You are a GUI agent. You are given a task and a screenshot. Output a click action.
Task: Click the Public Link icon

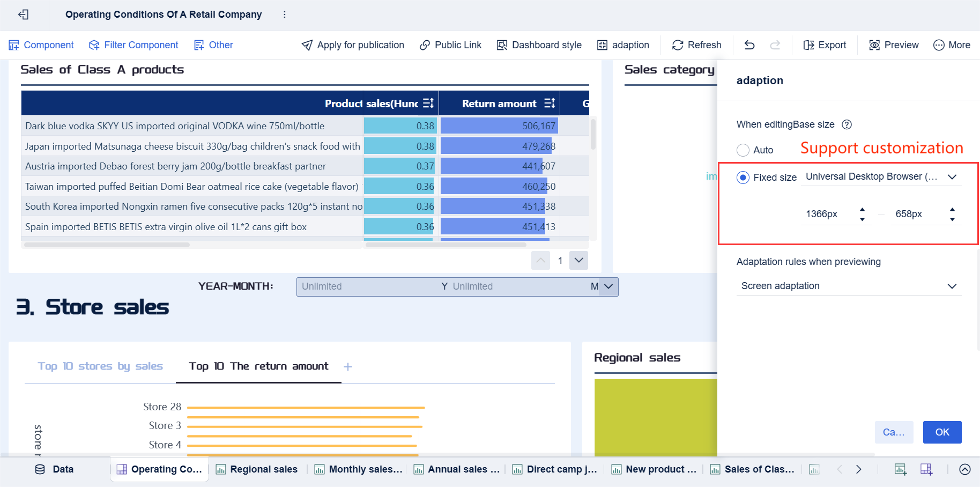tap(426, 45)
